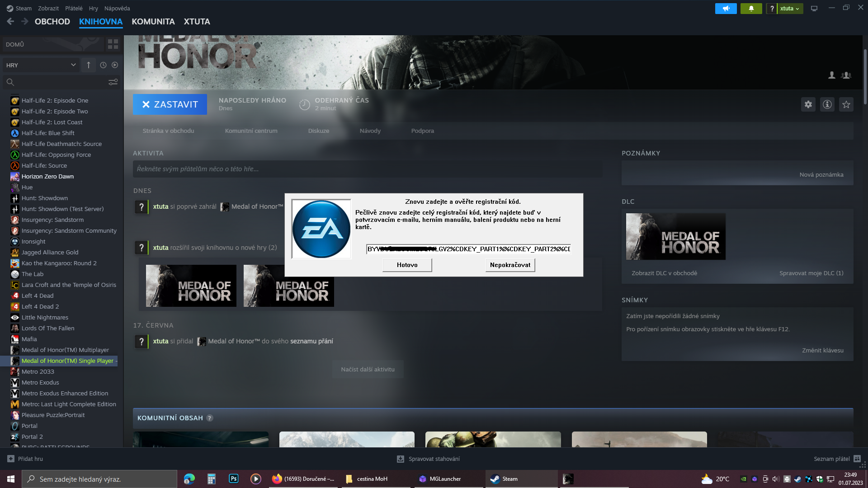The image size is (868, 488).
Task: Reverse sort order with the up arrow
Action: click(x=89, y=65)
